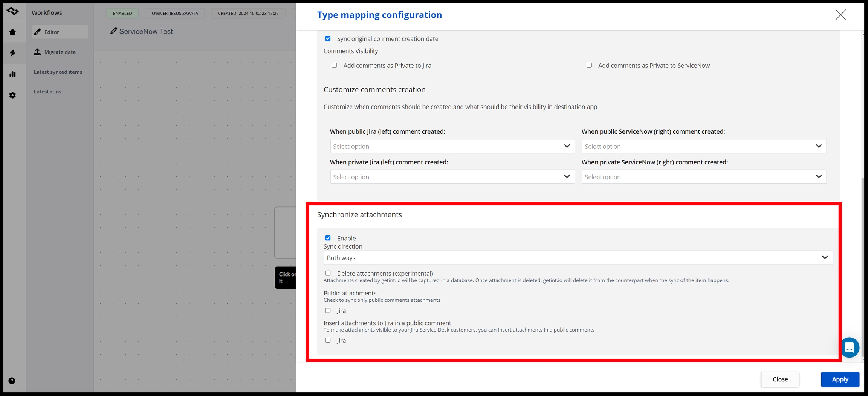This screenshot has width=868, height=396.
Task: Click the Apply button
Action: pyautogui.click(x=840, y=379)
